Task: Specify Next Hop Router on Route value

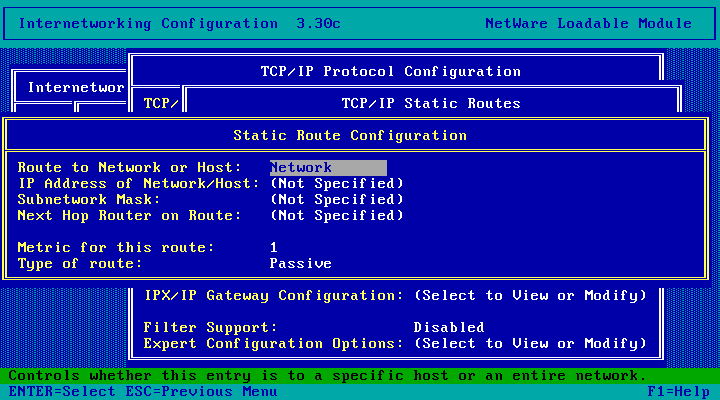Action: coord(337,215)
